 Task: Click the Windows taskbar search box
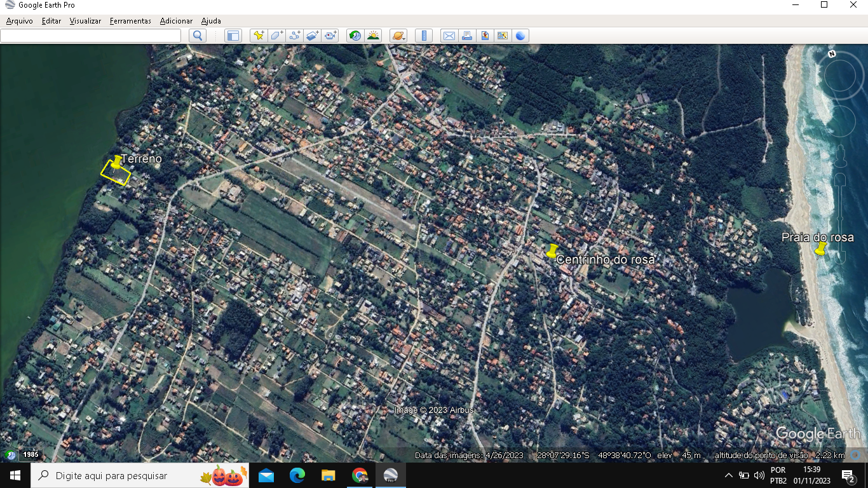point(140,475)
